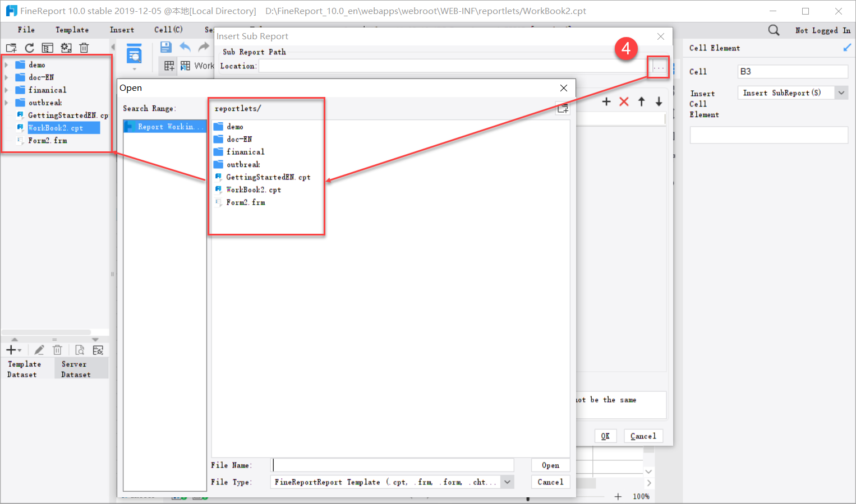The height and width of the screenshot is (504, 856).
Task: Select the edit pencil icon in dataset panel
Action: pyautogui.click(x=39, y=349)
